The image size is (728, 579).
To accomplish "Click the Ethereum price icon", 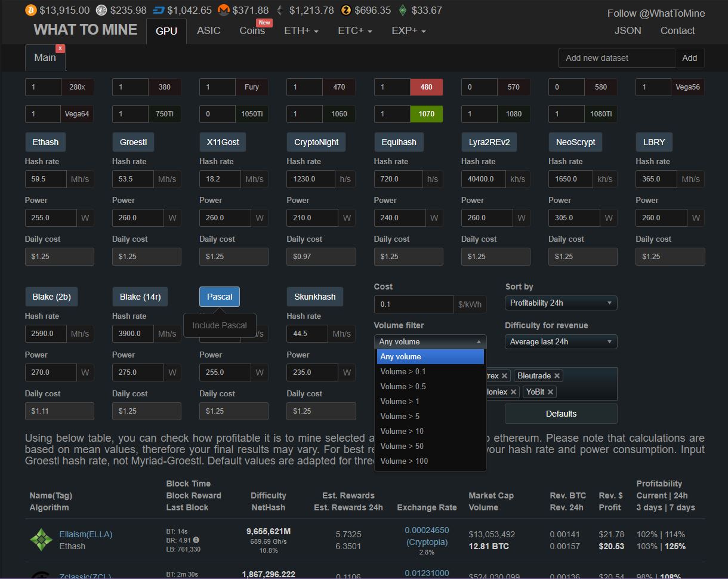I will tap(279, 10).
